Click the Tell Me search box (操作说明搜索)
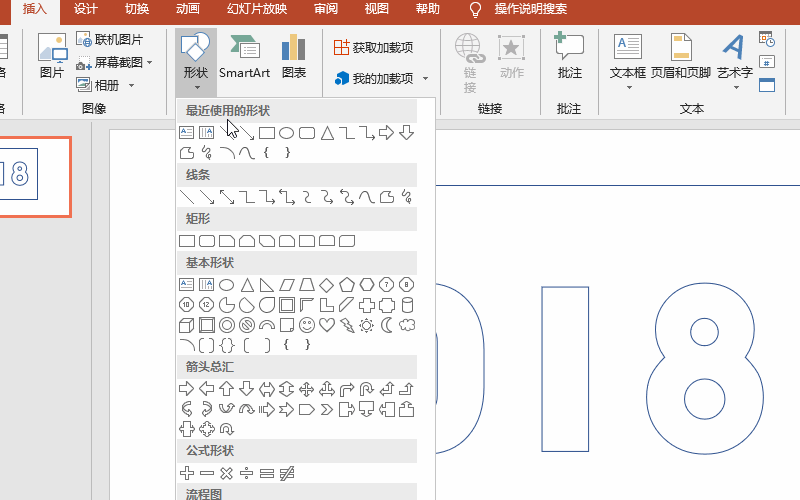800x500 pixels. [x=531, y=9]
